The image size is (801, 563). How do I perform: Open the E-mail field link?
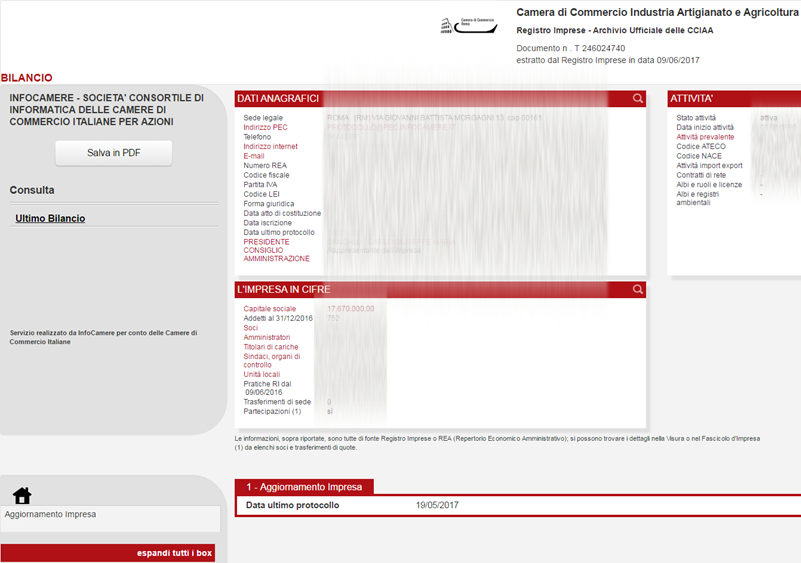(254, 156)
